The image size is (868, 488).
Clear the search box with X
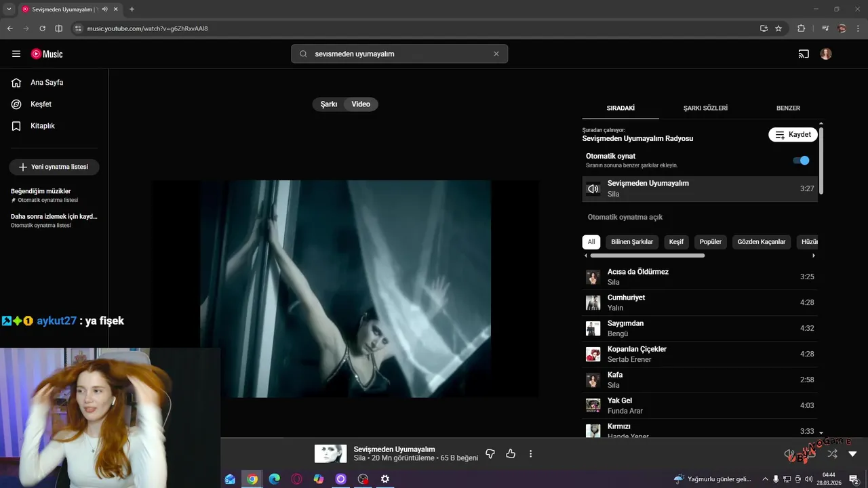496,54
